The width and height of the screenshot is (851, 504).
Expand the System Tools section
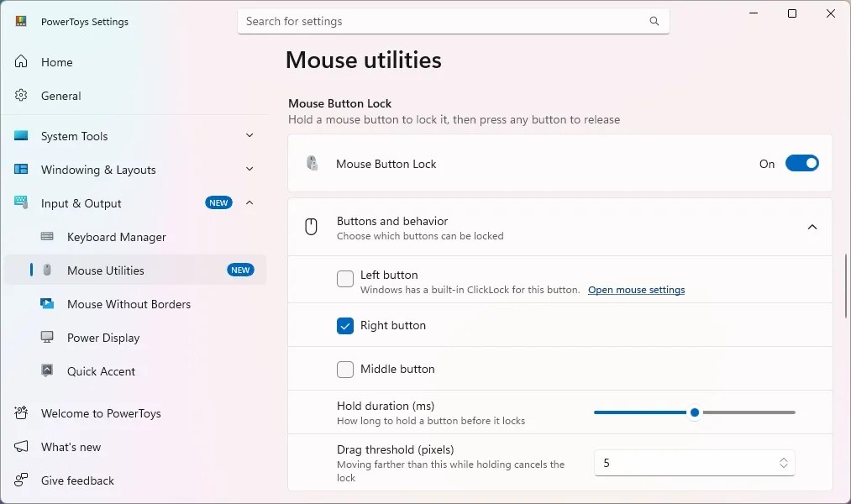click(x=250, y=135)
